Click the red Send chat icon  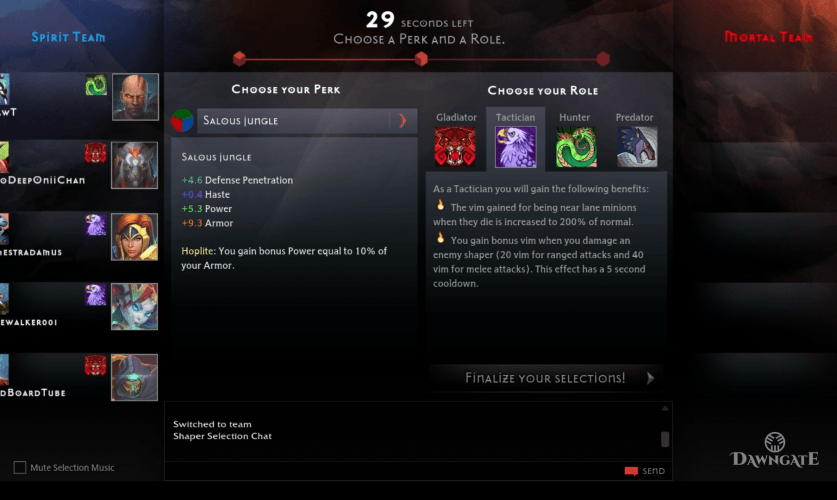pyautogui.click(x=631, y=471)
